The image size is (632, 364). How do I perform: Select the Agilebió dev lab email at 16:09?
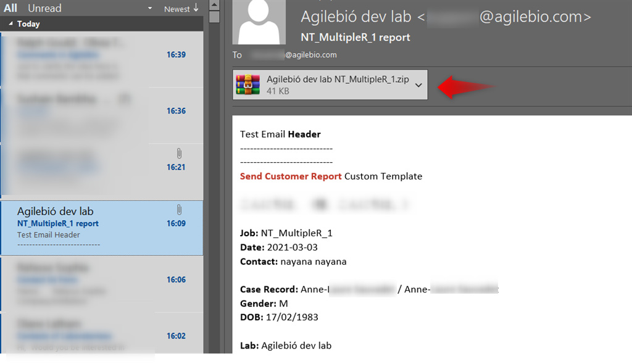(x=102, y=228)
